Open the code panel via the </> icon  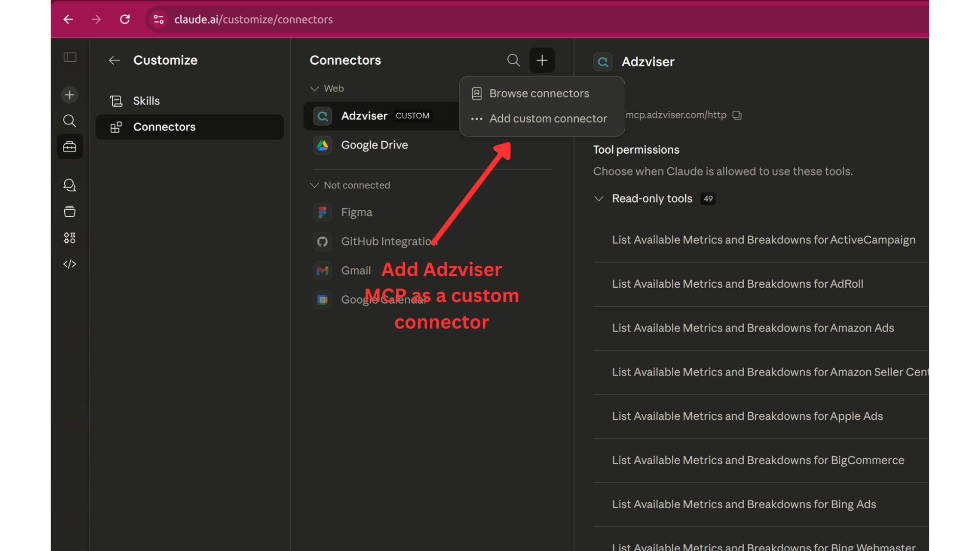click(x=69, y=264)
